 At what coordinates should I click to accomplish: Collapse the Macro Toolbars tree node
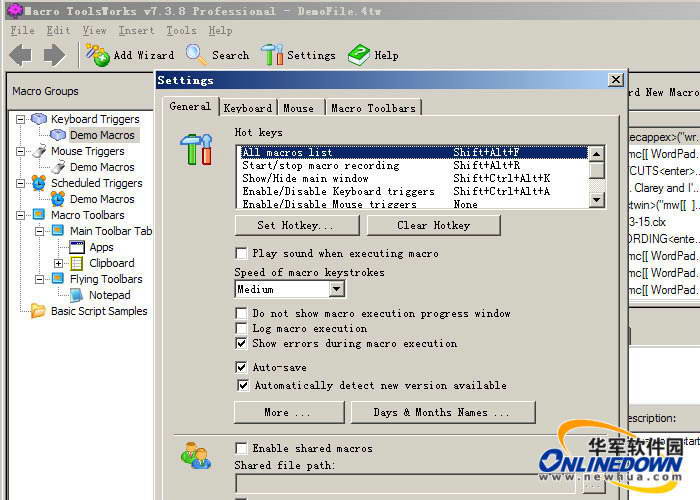tap(20, 215)
